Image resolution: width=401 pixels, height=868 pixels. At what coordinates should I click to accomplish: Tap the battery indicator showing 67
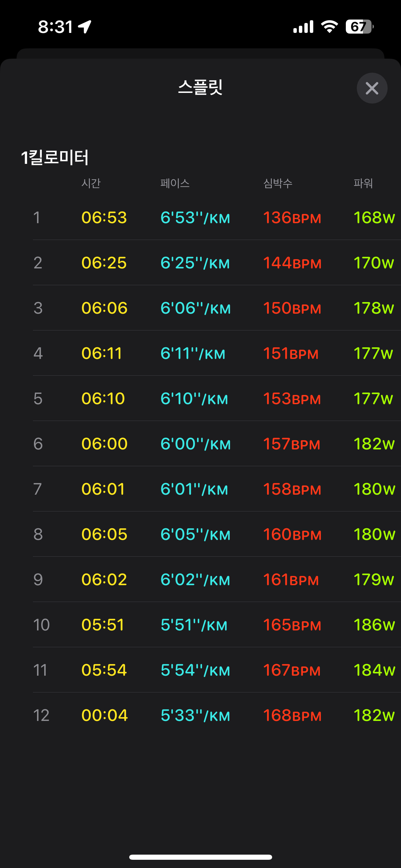tap(359, 27)
